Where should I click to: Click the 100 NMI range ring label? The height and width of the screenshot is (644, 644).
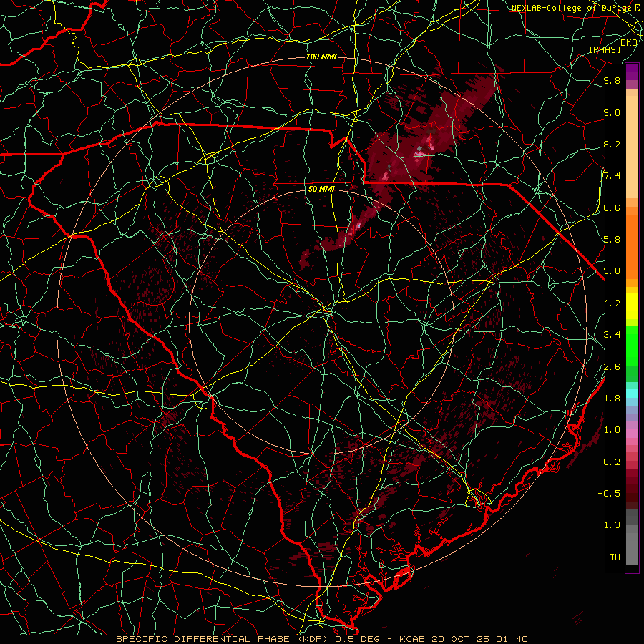(x=321, y=57)
